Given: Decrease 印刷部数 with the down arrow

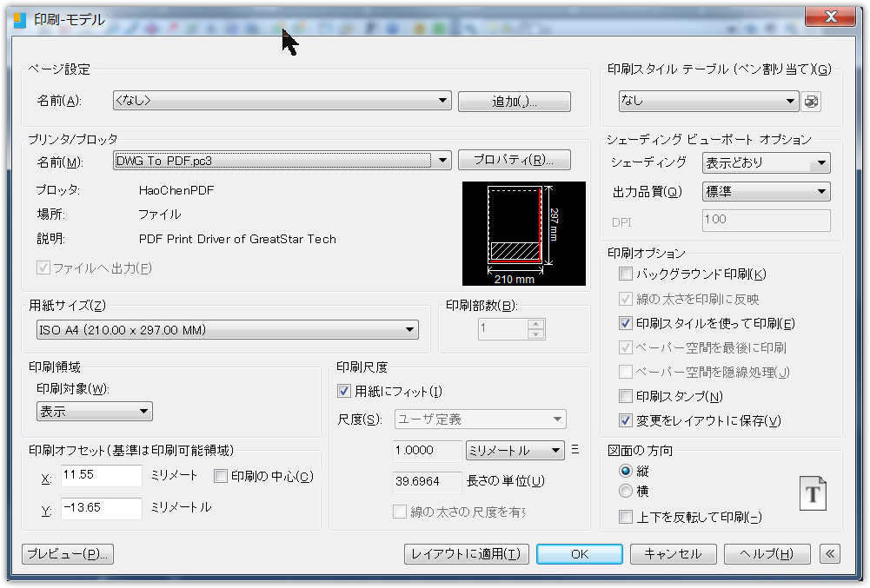Looking at the screenshot, I should tap(535, 334).
